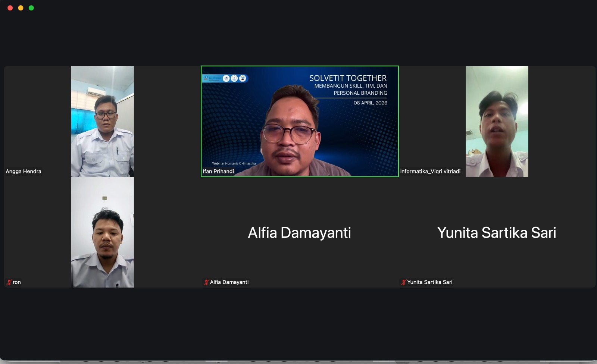Click the Webinar Humanis X Himastika caption
Screen dimensions: 597x364
tap(234, 163)
